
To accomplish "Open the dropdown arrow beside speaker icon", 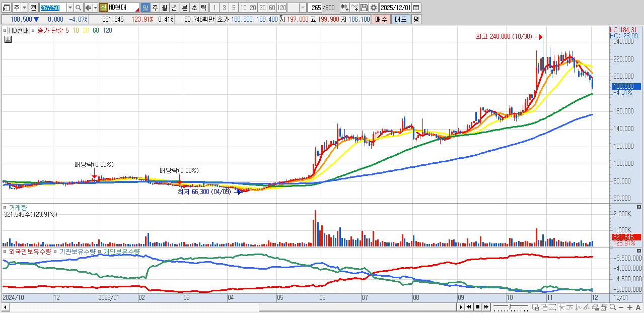I will (95, 8).
